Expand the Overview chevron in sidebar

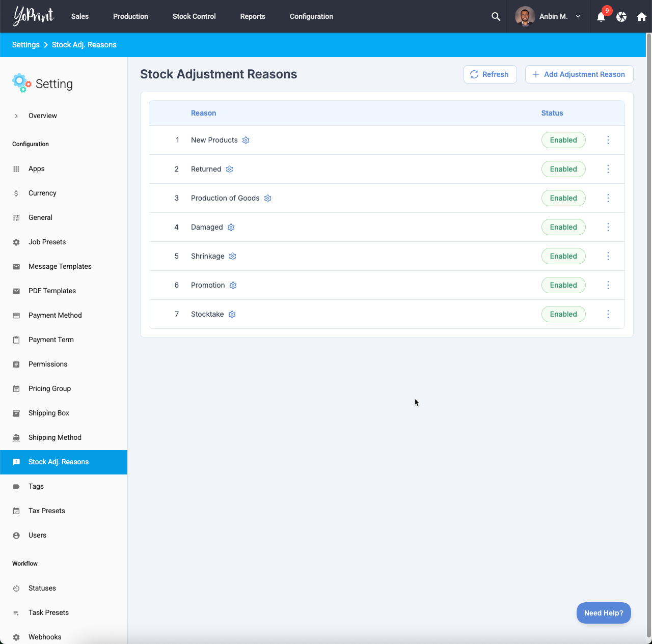[x=16, y=116]
